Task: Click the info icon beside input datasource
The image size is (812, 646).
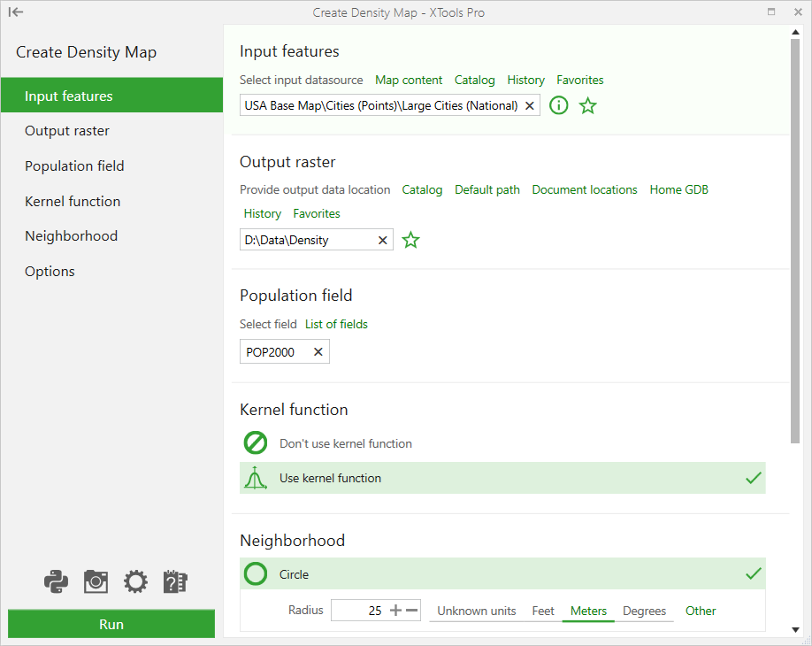Action: click(558, 106)
